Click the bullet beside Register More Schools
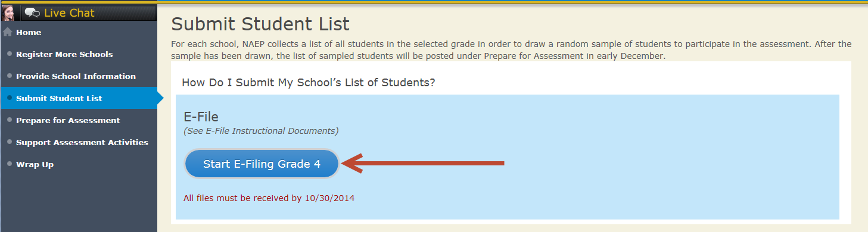The width and height of the screenshot is (868, 232). pos(10,54)
